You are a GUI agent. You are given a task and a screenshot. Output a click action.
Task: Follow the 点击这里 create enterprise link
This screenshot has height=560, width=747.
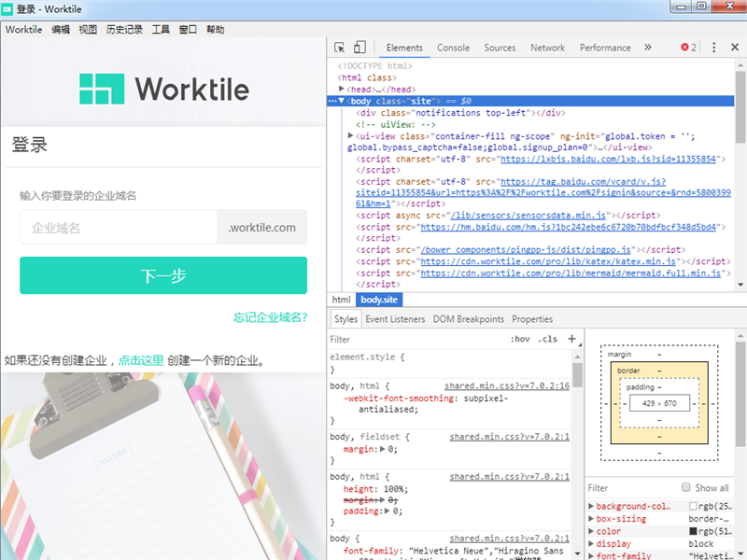(x=141, y=360)
